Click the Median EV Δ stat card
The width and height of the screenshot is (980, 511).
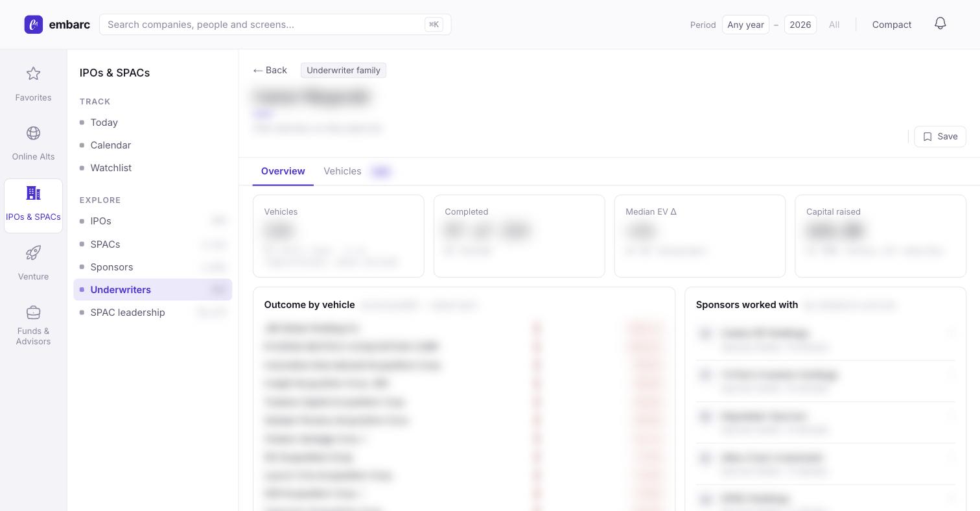(700, 236)
